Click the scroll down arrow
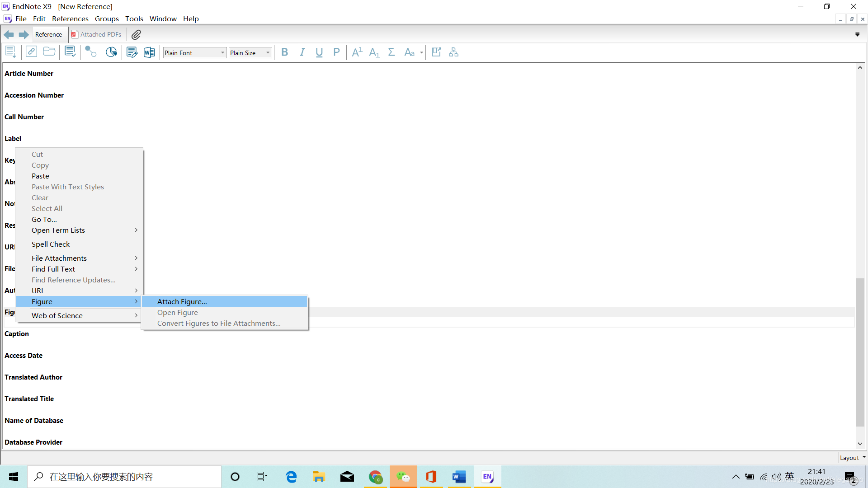Image resolution: width=868 pixels, height=488 pixels. (860, 444)
